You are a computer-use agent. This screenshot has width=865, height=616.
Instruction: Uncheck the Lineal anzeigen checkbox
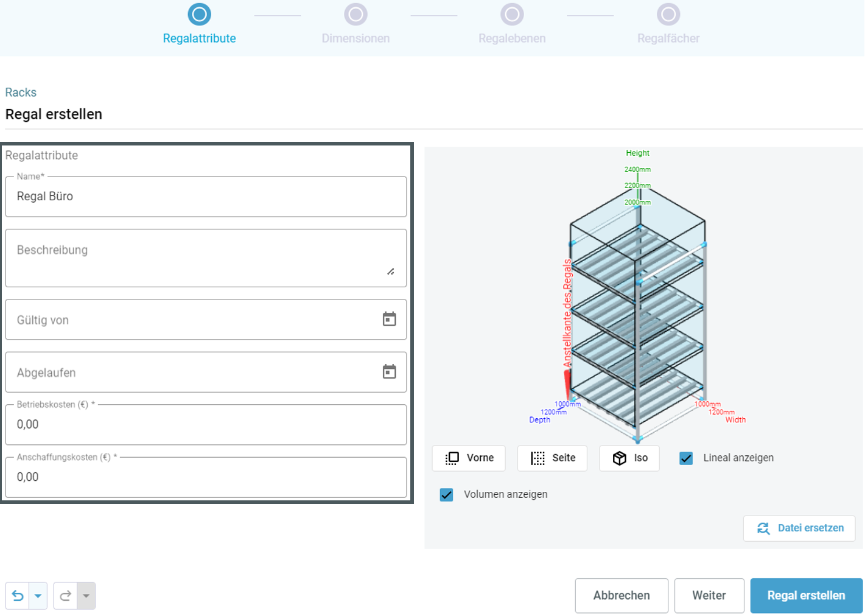[x=686, y=458]
